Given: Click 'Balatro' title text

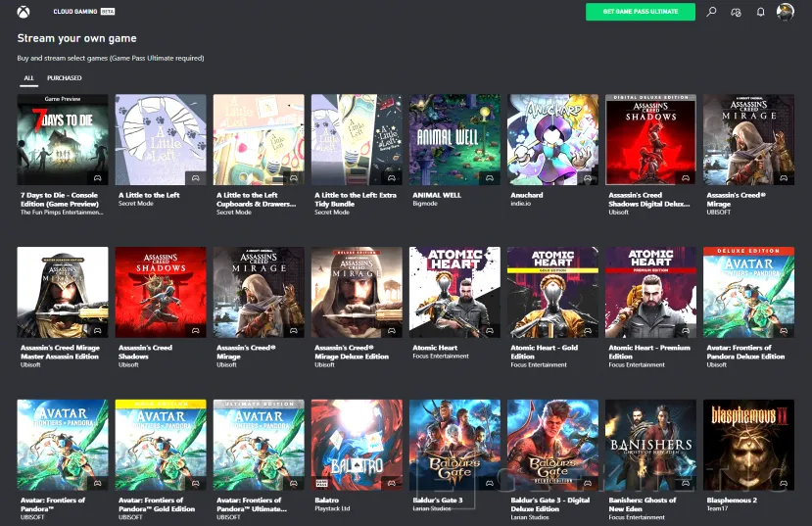Looking at the screenshot, I should (x=327, y=501).
